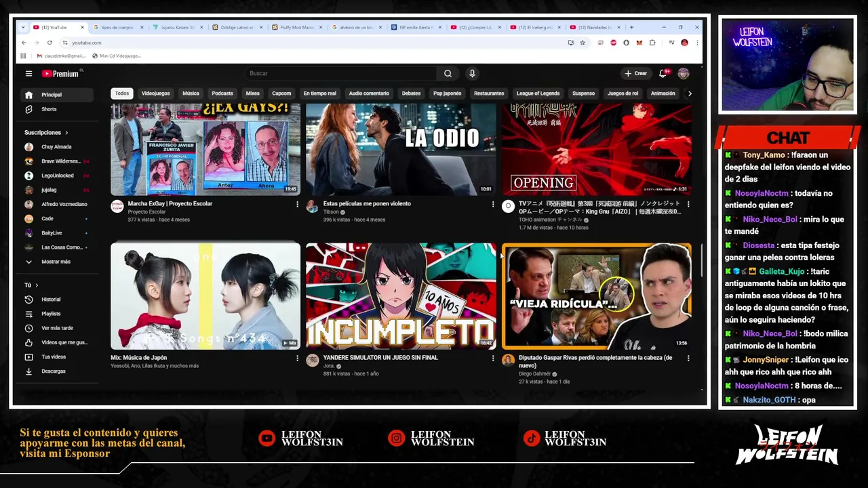Image resolution: width=868 pixels, height=488 pixels.
Task: Reload the page in Chrome toolbar
Action: 50,43
